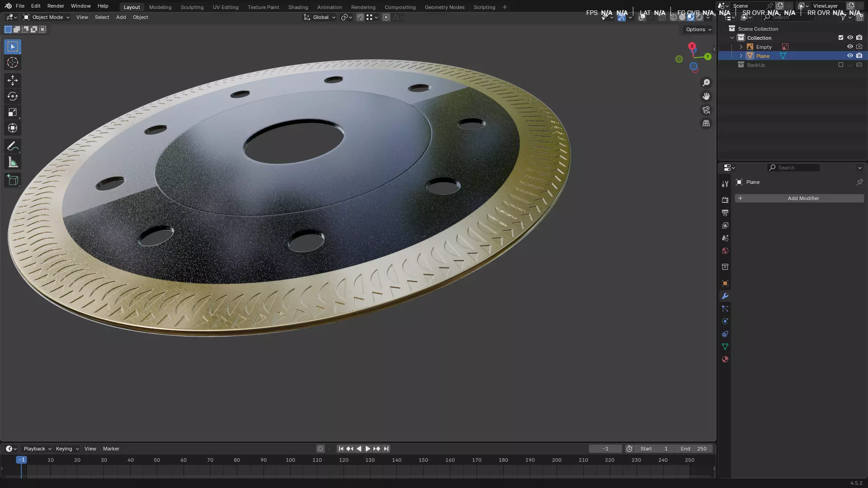Click the Blender logo menu icon
Viewport: 868px width, 488px height.
click(8, 6)
